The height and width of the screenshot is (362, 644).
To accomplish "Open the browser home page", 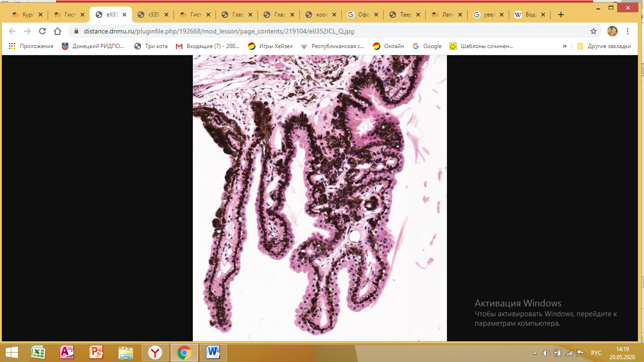I will (x=58, y=31).
